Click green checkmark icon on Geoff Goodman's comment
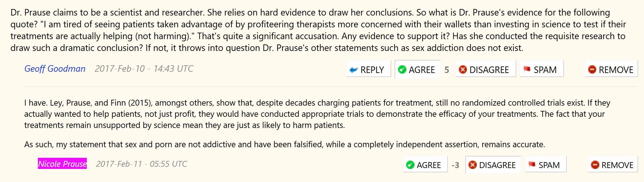The image size is (644, 182). coord(402,70)
